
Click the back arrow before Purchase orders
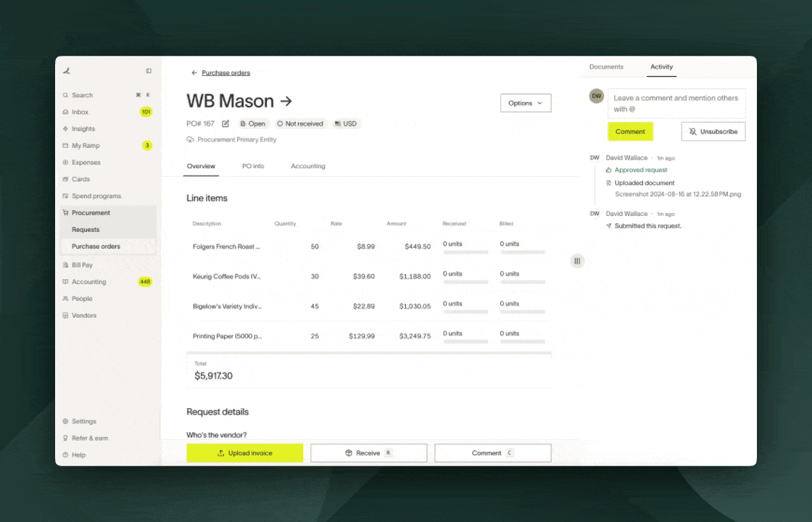coord(194,73)
